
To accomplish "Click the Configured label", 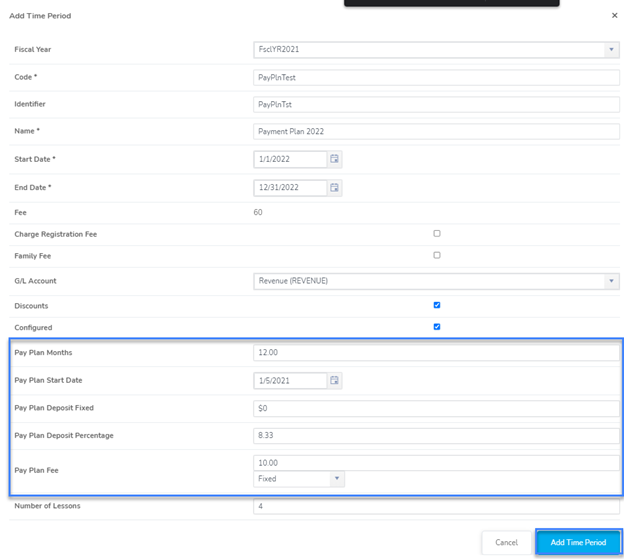I will coord(33,327).
